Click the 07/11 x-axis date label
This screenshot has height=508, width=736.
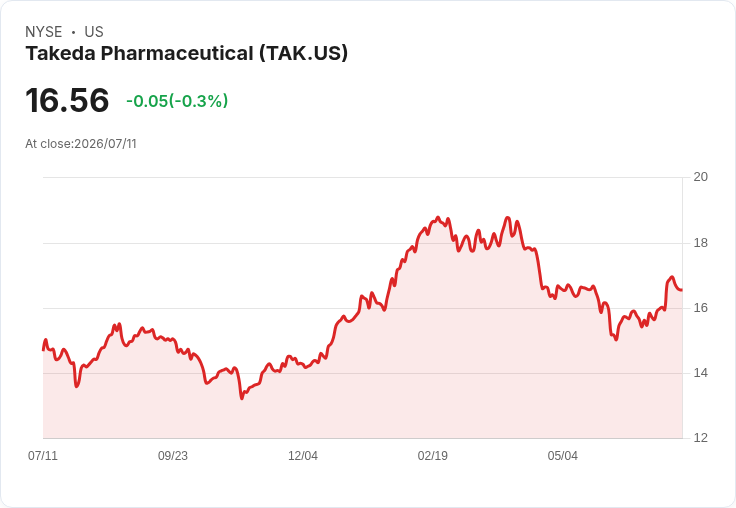[x=43, y=455]
